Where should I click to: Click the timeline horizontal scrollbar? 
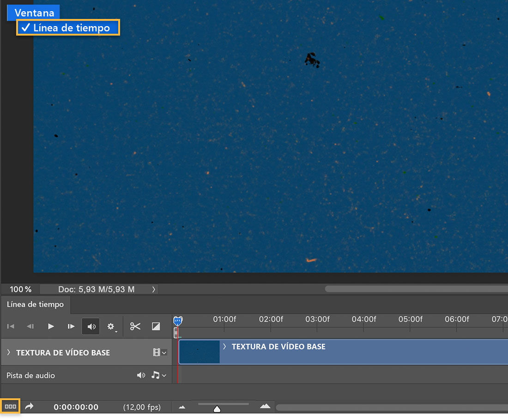392,408
